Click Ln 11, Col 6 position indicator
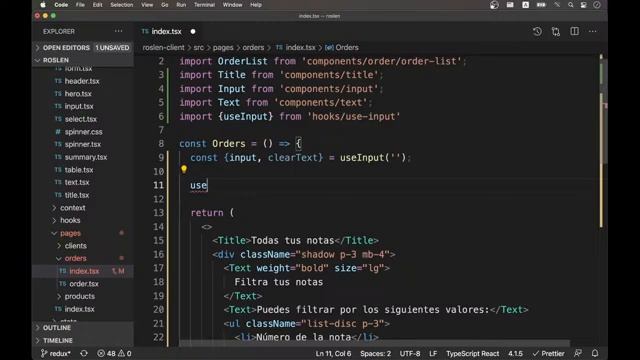This screenshot has width=640, height=360. click(x=333, y=353)
